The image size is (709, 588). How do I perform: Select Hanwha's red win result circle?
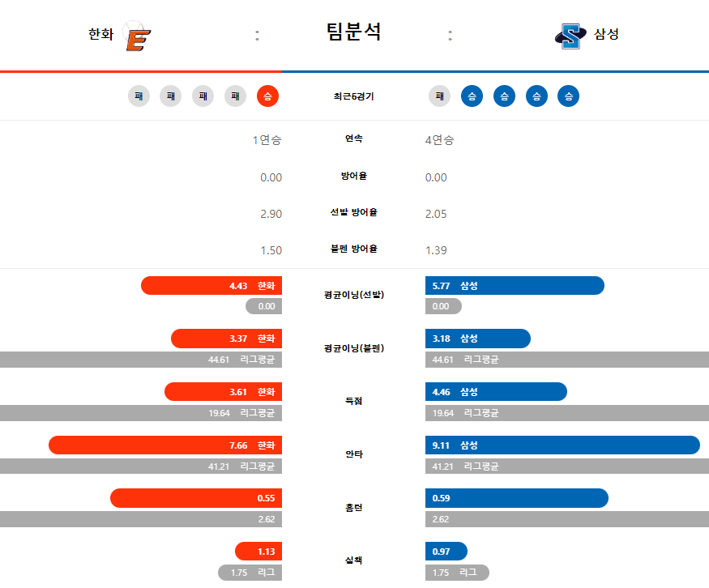pos(267,96)
